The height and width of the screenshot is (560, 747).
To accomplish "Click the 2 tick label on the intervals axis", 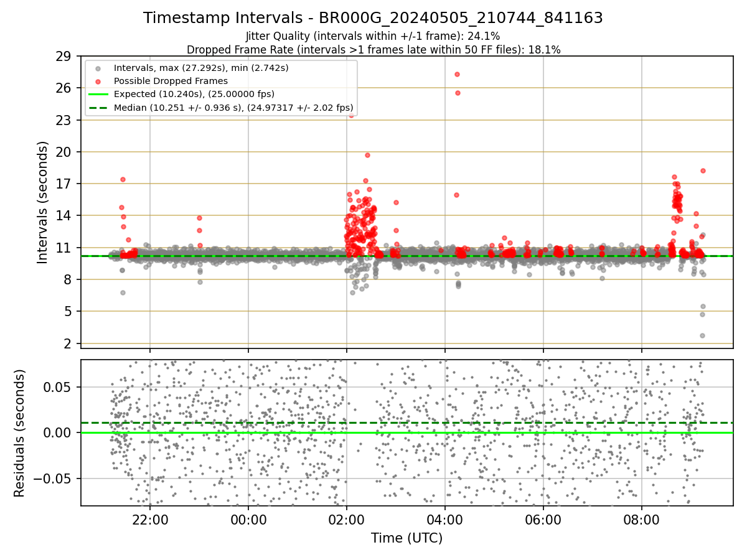I will (68, 343).
